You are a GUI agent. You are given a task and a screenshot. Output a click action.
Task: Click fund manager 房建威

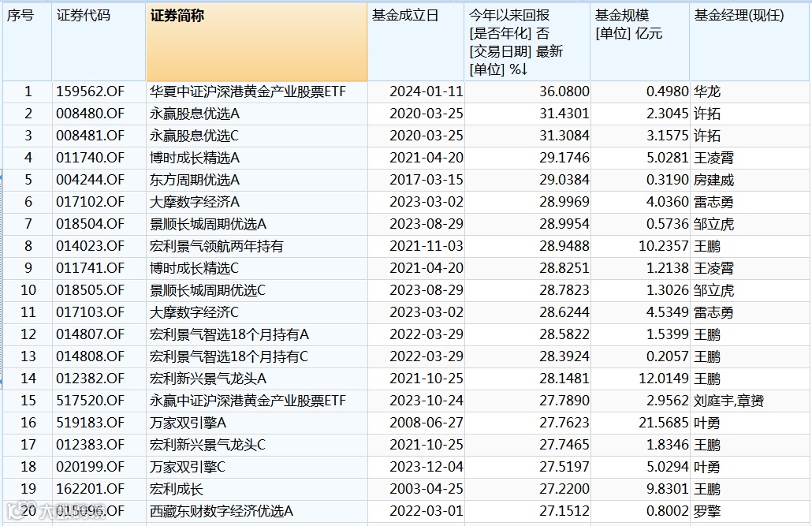(x=713, y=180)
